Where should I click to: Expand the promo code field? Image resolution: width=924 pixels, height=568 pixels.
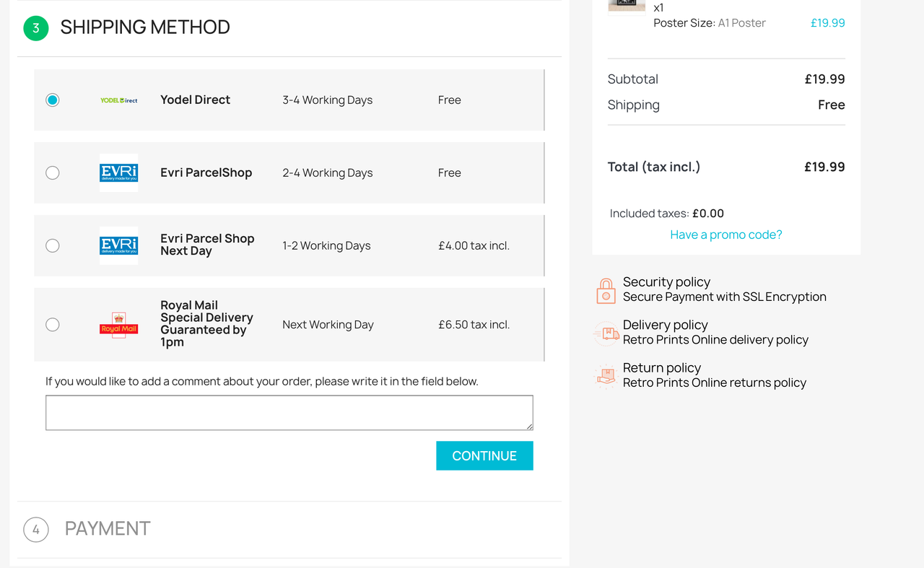[x=725, y=235]
